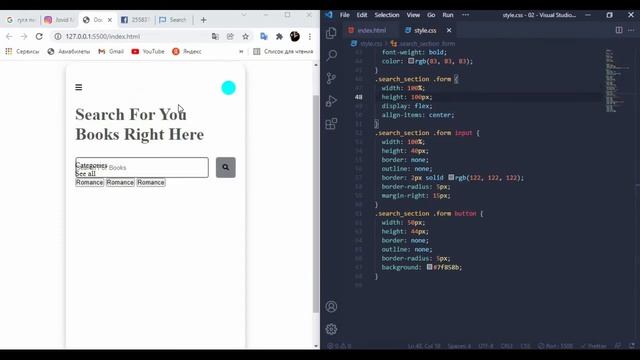640x360 pixels.
Task: Click the hamburger menu on the web page
Action: point(79,87)
